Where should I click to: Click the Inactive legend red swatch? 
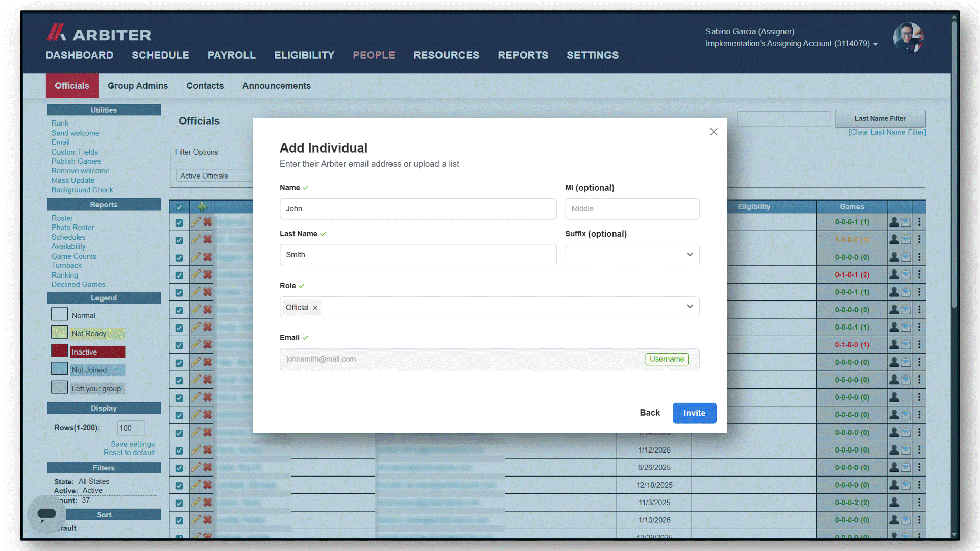point(59,351)
